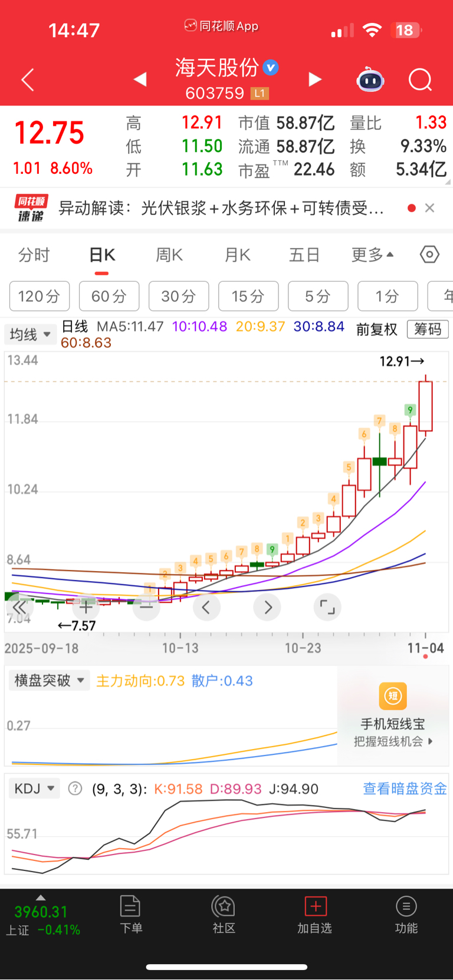This screenshot has width=453, height=980.
Task: Select the 1分 period
Action: click(x=388, y=296)
